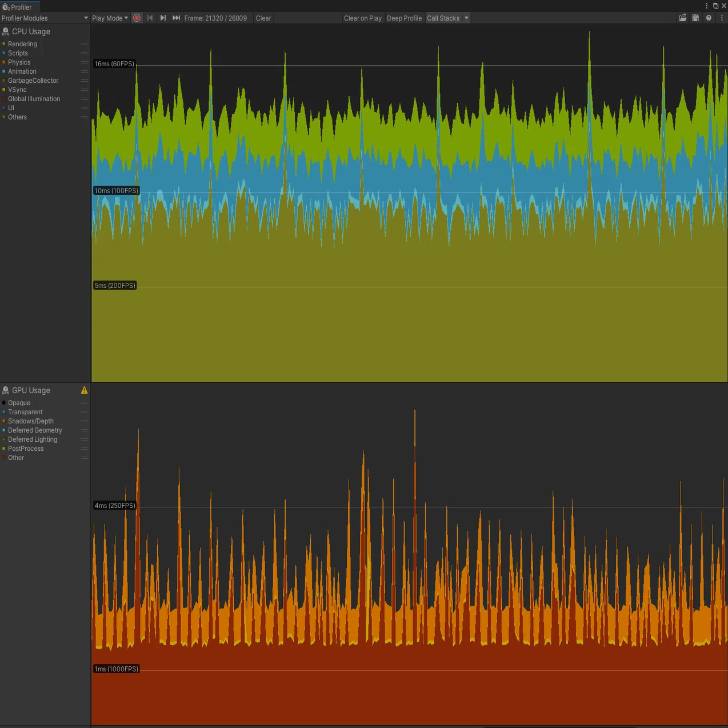Toggle Clear on Play option
The height and width of the screenshot is (728, 728).
362,18
